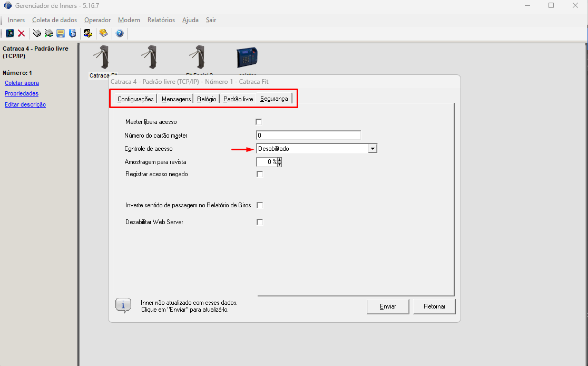The width and height of the screenshot is (588, 366).
Task: Click the yellow book icon in toolbar
Action: pyautogui.click(x=103, y=33)
